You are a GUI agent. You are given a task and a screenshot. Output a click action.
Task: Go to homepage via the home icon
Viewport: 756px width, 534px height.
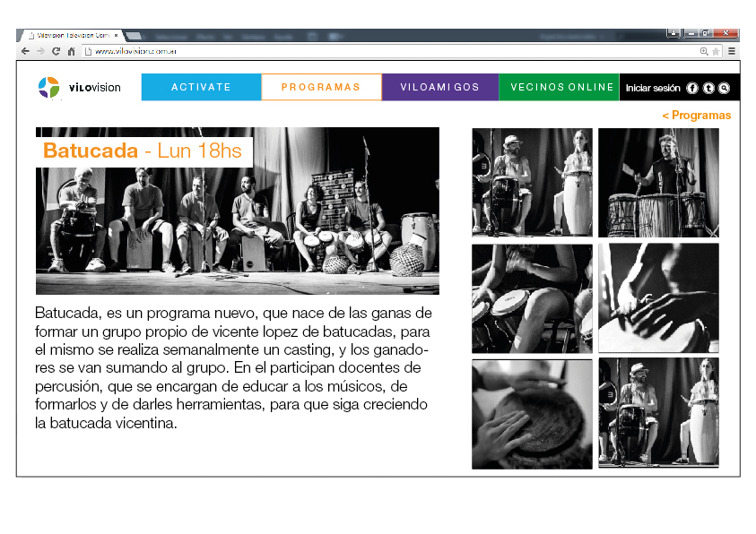pyautogui.click(x=72, y=51)
